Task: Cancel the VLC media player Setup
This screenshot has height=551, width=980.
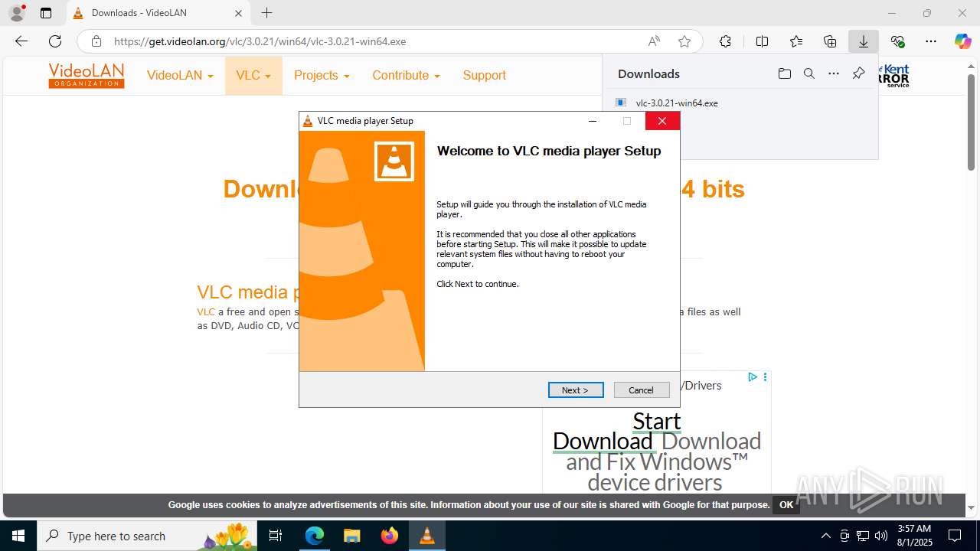Action: (642, 390)
